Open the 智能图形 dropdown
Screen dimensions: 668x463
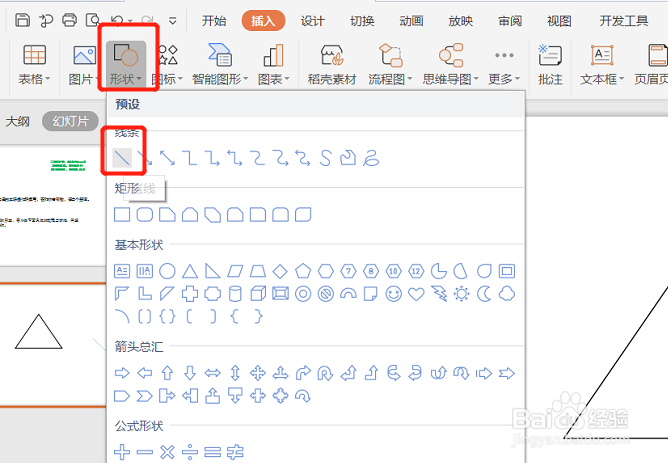[220, 64]
